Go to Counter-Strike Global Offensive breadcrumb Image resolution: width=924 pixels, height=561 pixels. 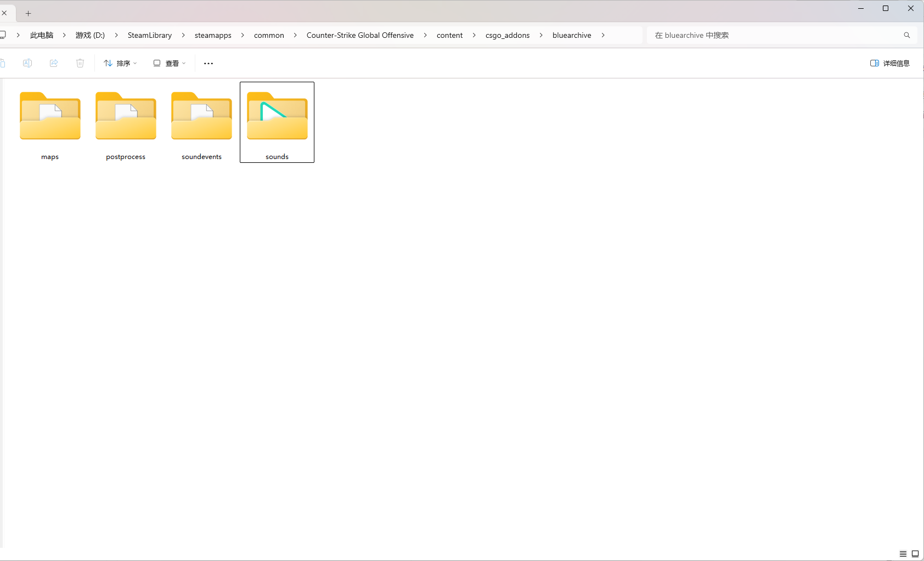tap(360, 35)
